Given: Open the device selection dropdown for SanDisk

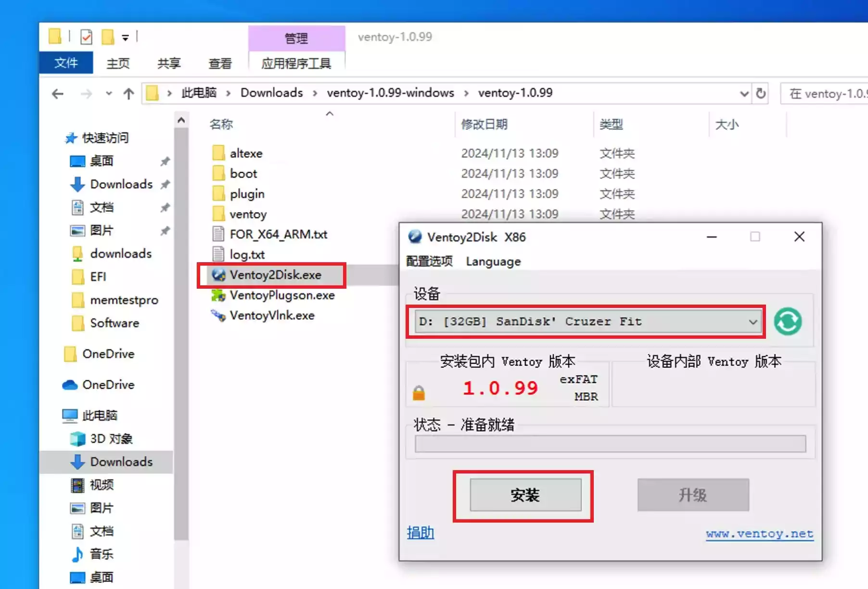Looking at the screenshot, I should [753, 321].
